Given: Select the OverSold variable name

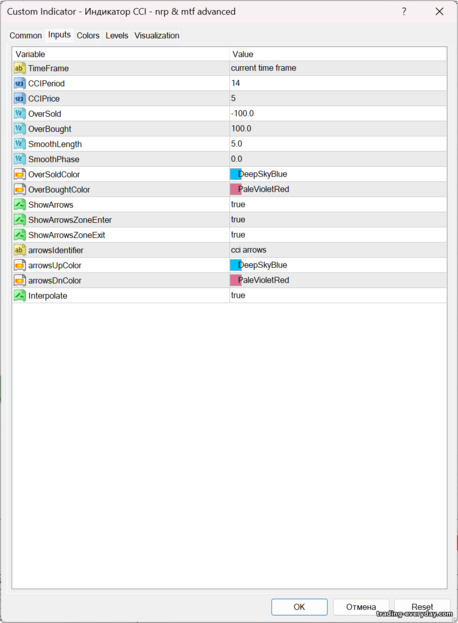Looking at the screenshot, I should 45,114.
